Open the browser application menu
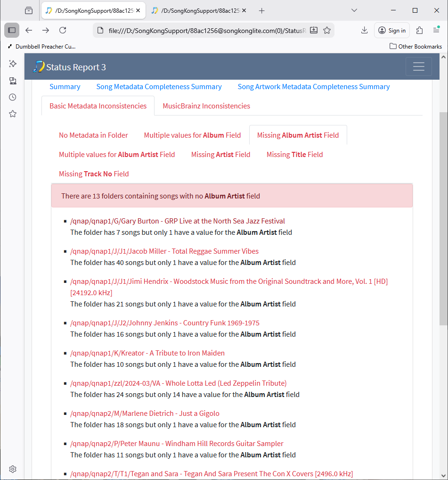The width and height of the screenshot is (448, 480). pyautogui.click(x=436, y=30)
